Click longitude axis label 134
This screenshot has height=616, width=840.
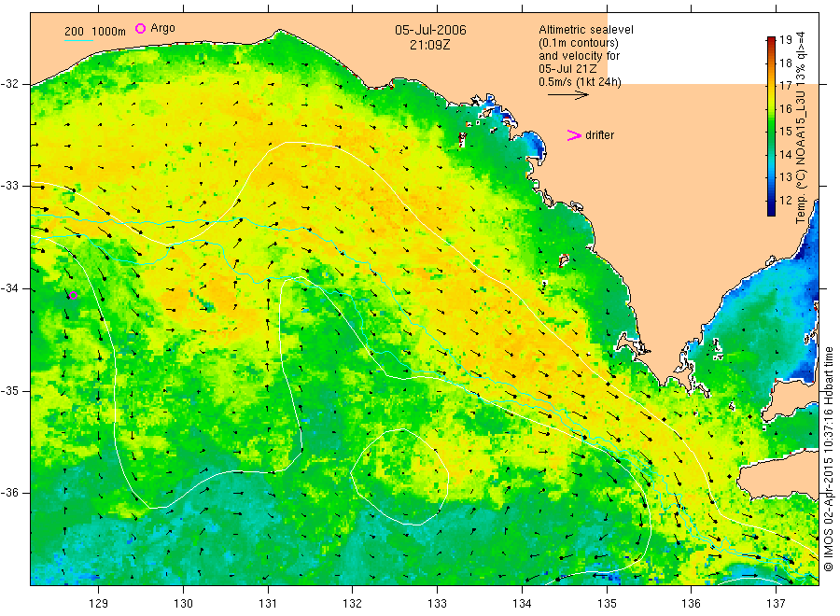coord(522,604)
